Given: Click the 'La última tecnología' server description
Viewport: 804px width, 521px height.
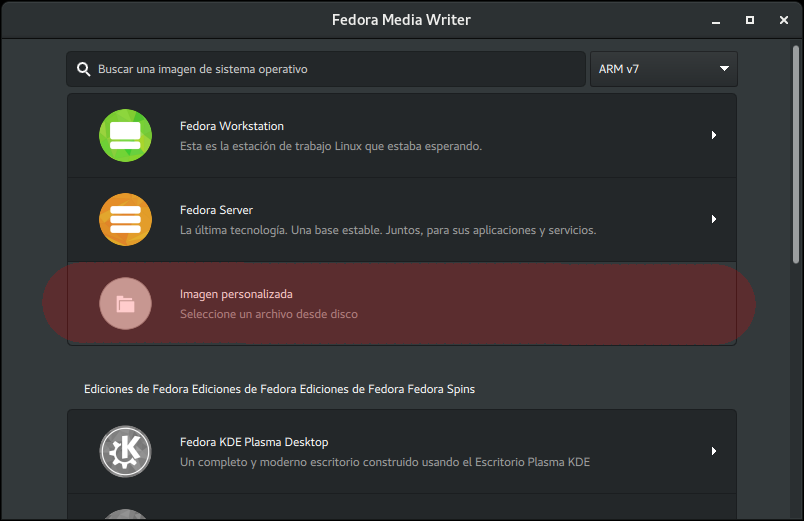Looking at the screenshot, I should tap(388, 230).
